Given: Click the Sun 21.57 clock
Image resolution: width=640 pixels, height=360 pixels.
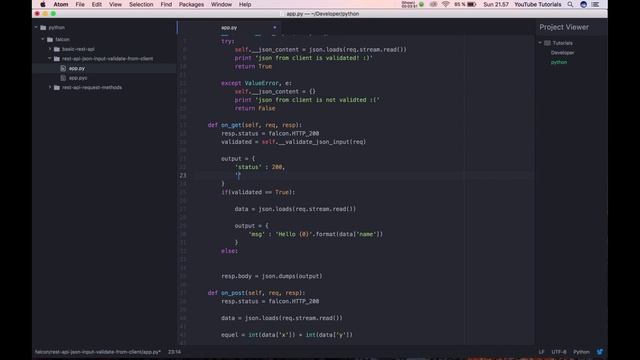Looking at the screenshot, I should pyautogui.click(x=496, y=4).
